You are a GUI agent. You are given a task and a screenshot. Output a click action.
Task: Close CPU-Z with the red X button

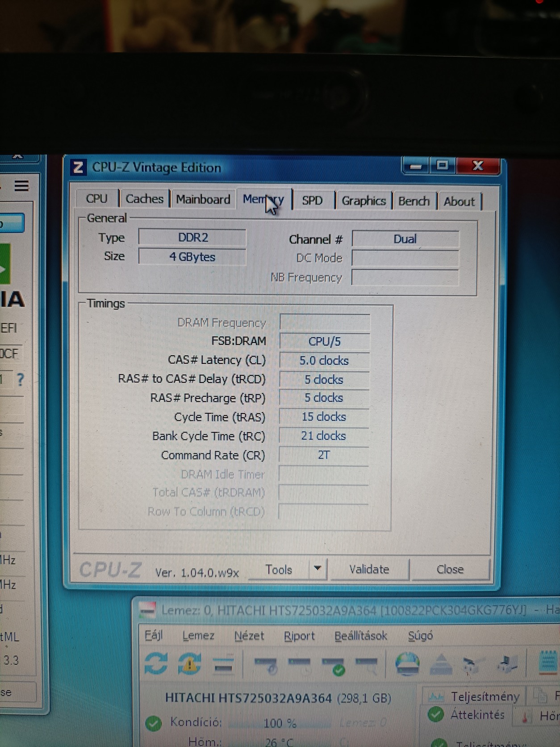coord(477,166)
